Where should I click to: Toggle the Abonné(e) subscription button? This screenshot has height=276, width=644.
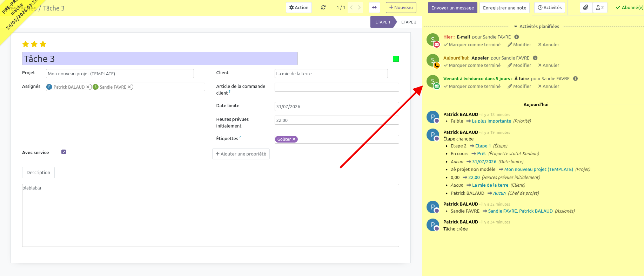pyautogui.click(x=630, y=8)
